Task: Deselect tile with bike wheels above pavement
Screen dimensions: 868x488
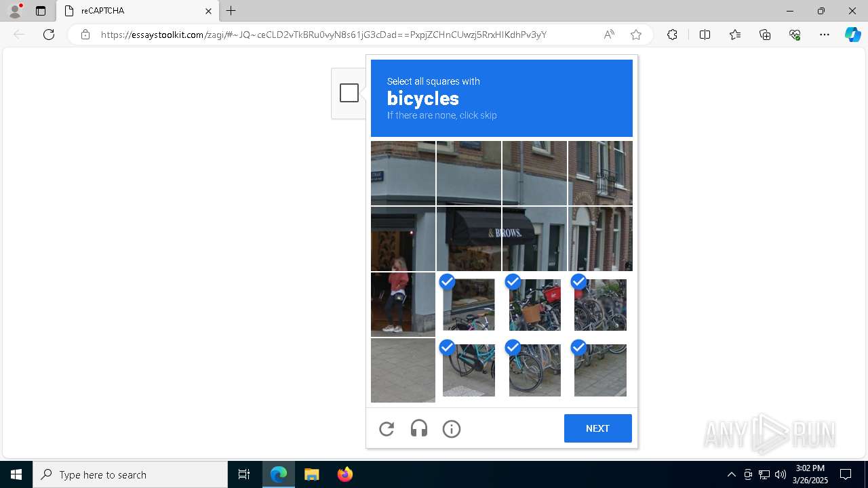Action: point(600,370)
